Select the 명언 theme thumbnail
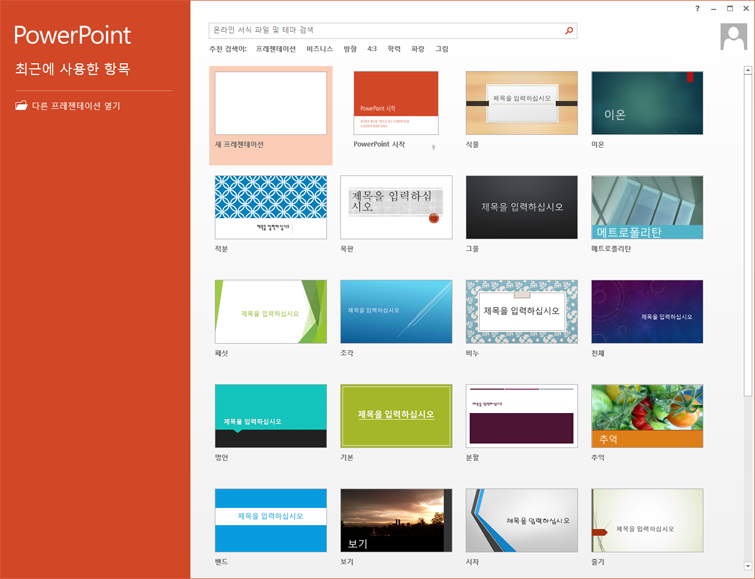This screenshot has width=755, height=579. coord(271,416)
